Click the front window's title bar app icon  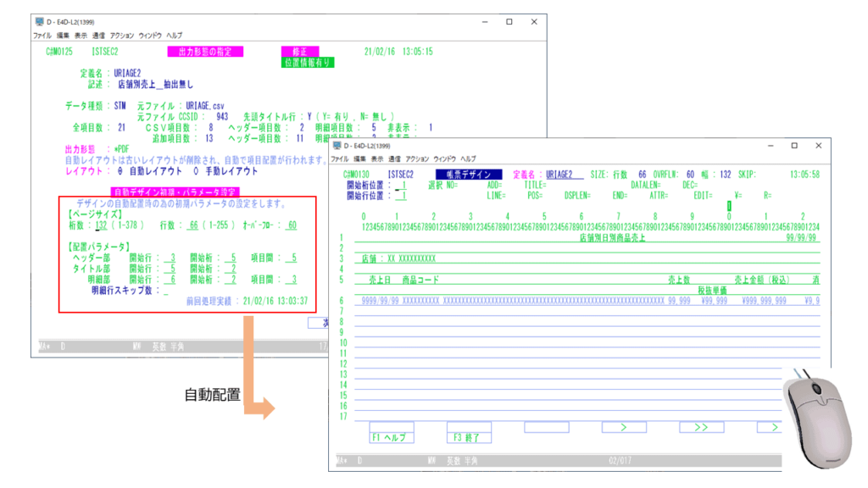pos(336,147)
